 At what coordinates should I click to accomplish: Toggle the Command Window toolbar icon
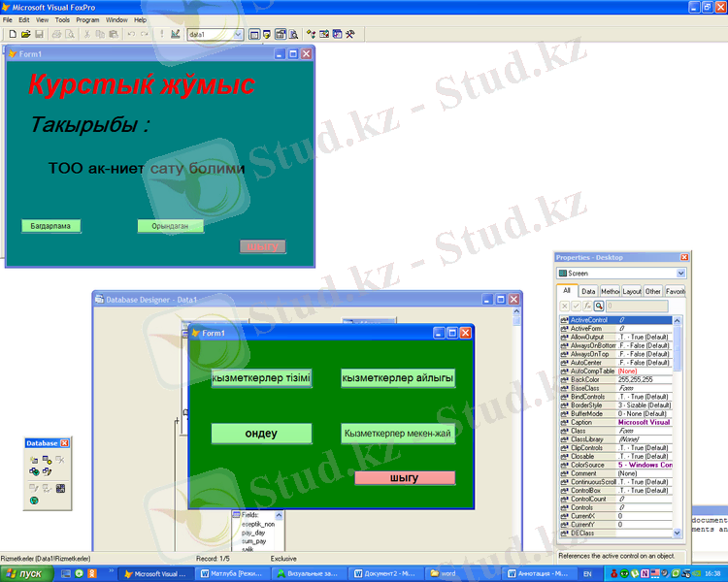(x=254, y=34)
